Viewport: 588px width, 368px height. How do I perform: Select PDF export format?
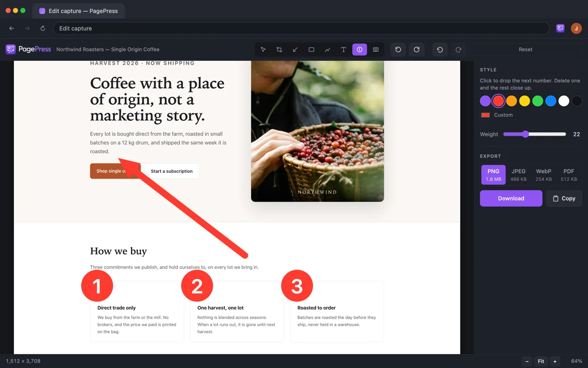click(569, 175)
